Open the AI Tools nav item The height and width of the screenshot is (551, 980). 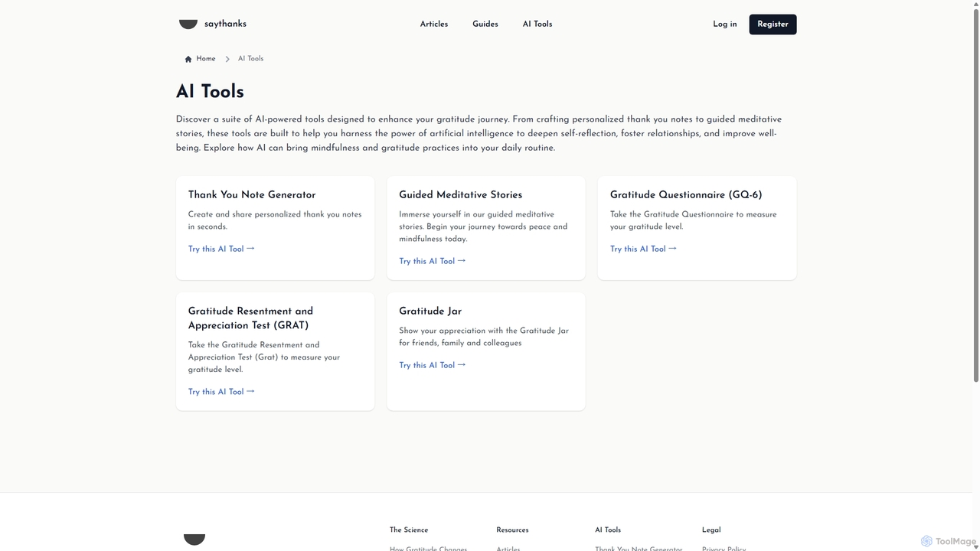tap(537, 24)
